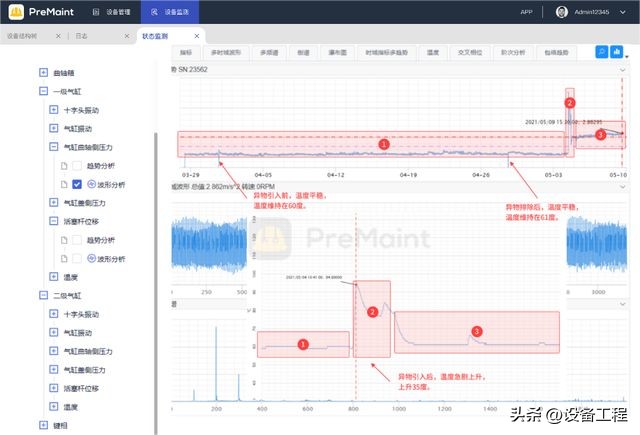Viewport: 640px width, 435px height.
Task: Collapse the SN:23562 trend panel chevron
Action: pos(622,70)
